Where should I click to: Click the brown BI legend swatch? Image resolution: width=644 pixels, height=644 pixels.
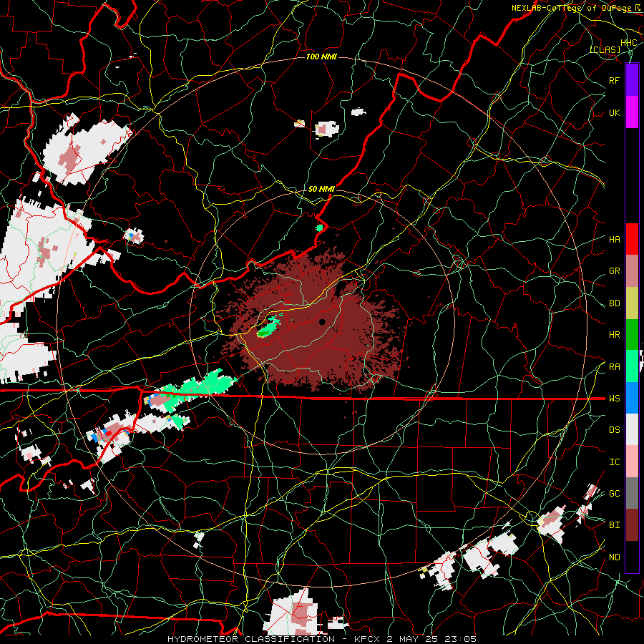pos(632,525)
